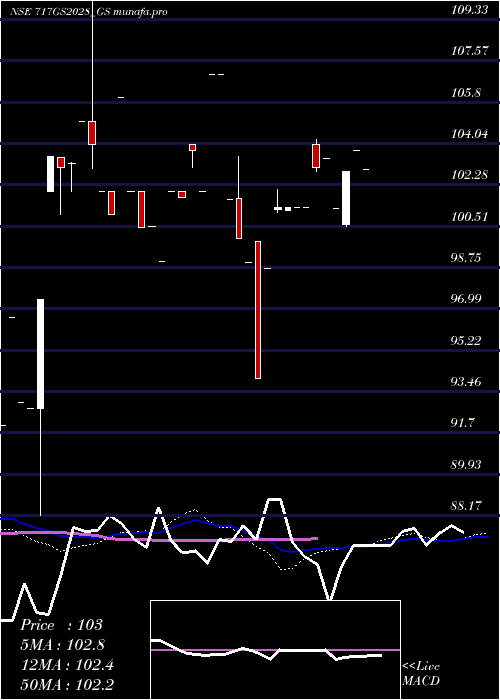
Task: Click the Live MACD inset panel
Action: tap(275, 650)
